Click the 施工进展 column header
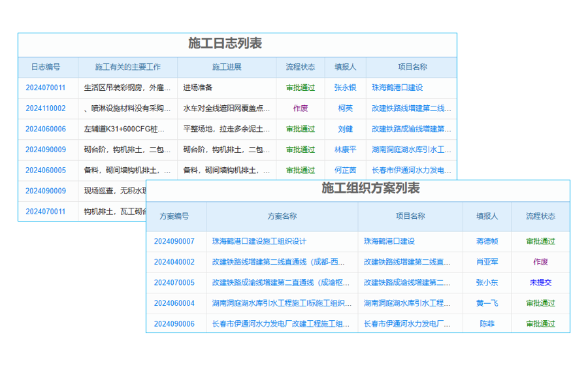This screenshot has height=392, width=588. (x=227, y=67)
